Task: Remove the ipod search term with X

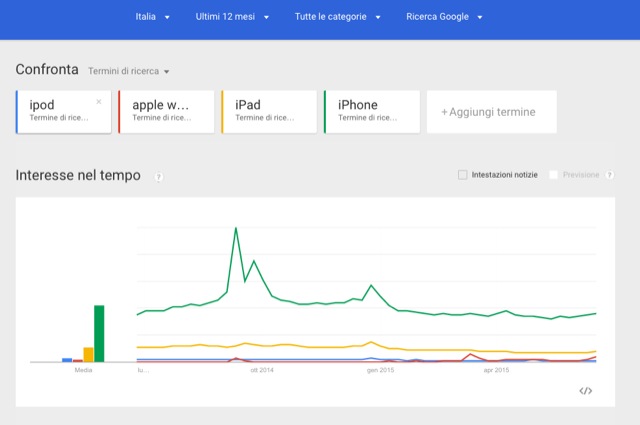Action: [99, 101]
